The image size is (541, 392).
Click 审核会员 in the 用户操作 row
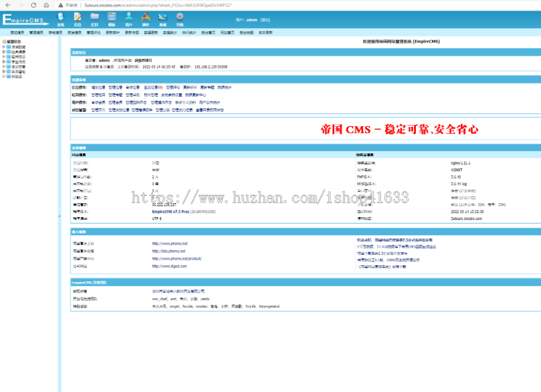pos(99,102)
